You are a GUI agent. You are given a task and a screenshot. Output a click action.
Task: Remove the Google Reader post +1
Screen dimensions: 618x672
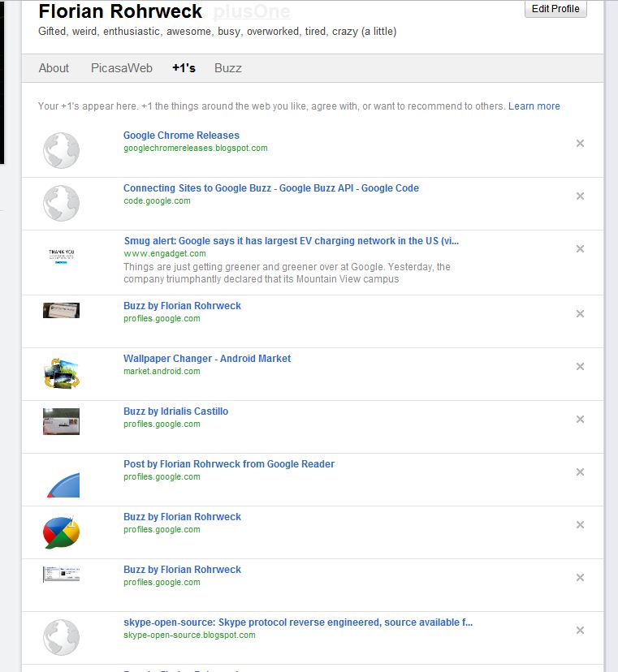[580, 472]
